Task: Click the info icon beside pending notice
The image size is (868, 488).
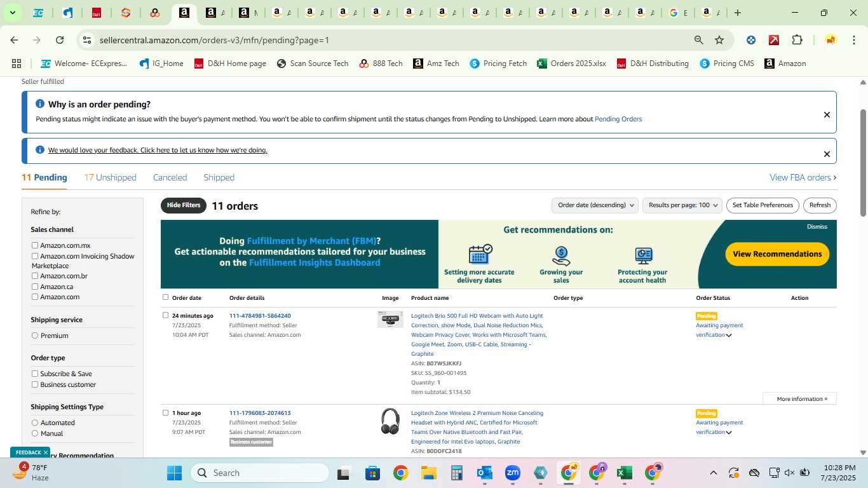Action: click(x=40, y=104)
